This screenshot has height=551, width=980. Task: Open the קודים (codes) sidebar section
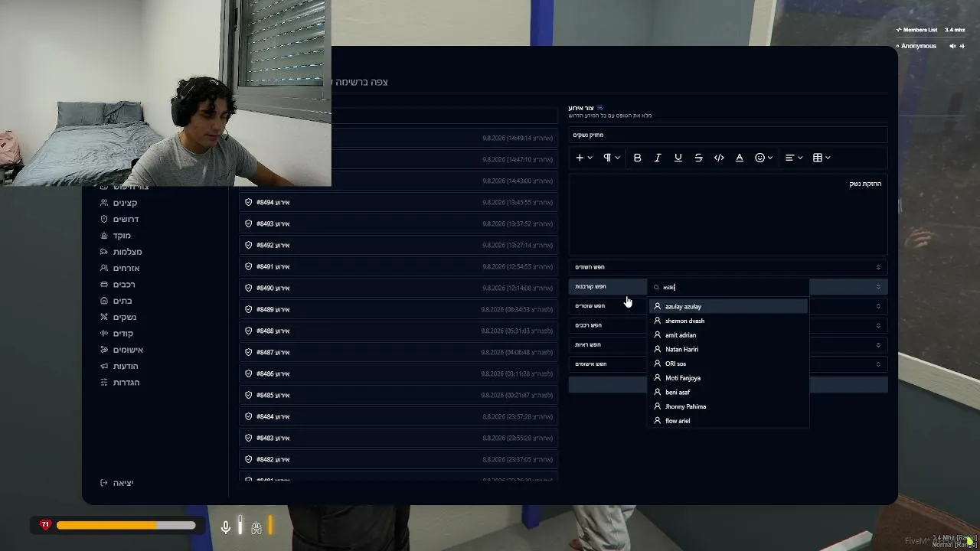[x=116, y=334]
